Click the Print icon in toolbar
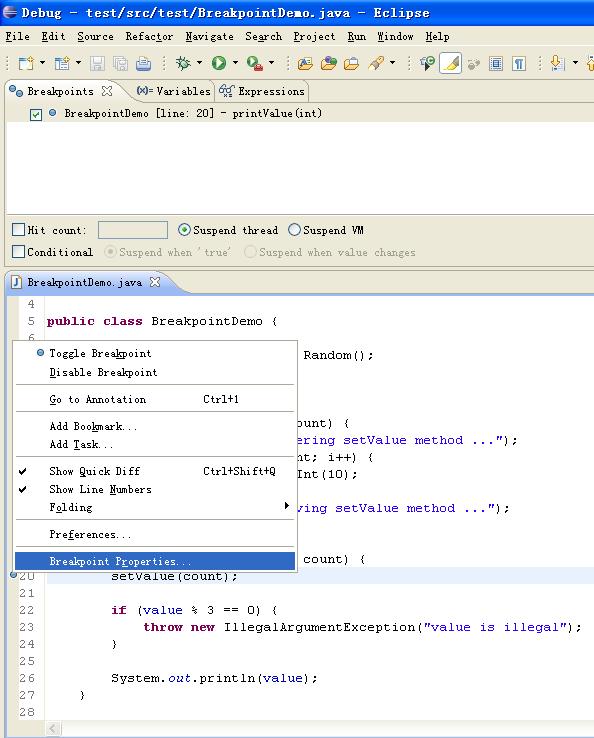Image resolution: width=594 pixels, height=738 pixels. (x=143, y=64)
